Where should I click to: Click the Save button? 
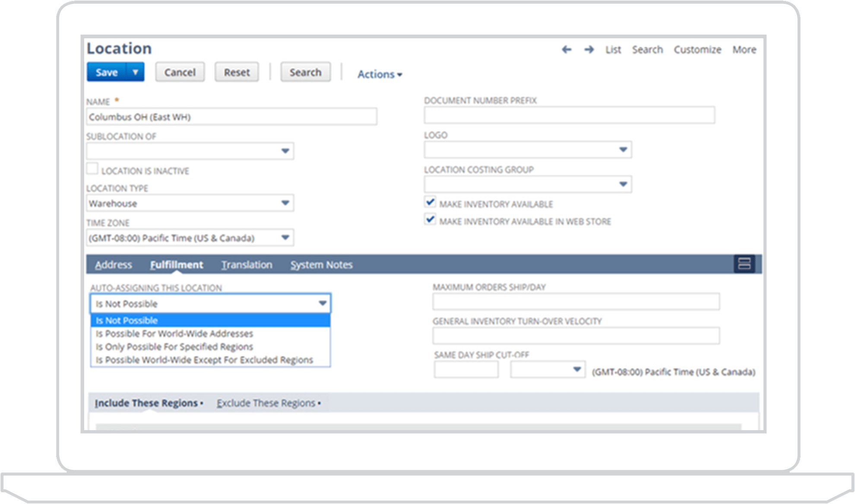point(108,72)
